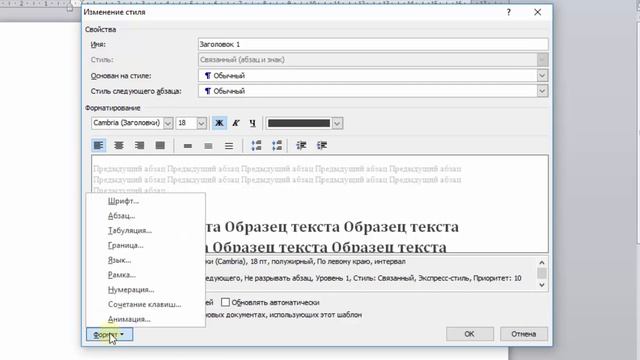This screenshot has height=360, width=640.
Task: Toggle italic formatting button К
Action: click(x=236, y=123)
